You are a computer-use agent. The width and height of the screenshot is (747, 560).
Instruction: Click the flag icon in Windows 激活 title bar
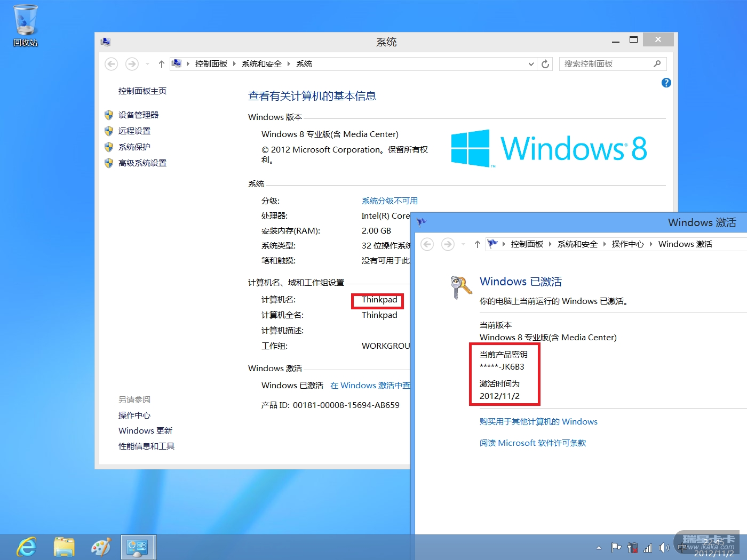(422, 222)
